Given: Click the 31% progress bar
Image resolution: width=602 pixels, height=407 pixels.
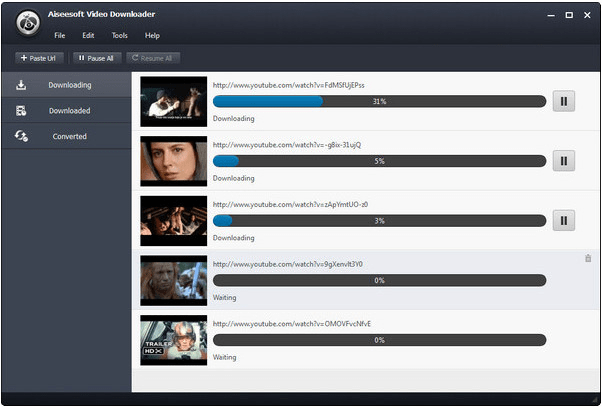Looking at the screenshot, I should pyautogui.click(x=379, y=101).
